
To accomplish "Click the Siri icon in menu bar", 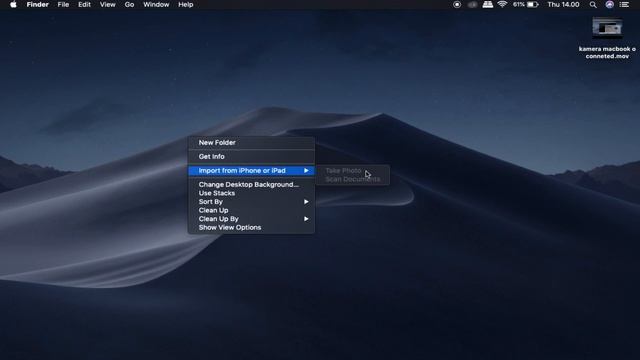I will point(609,4).
